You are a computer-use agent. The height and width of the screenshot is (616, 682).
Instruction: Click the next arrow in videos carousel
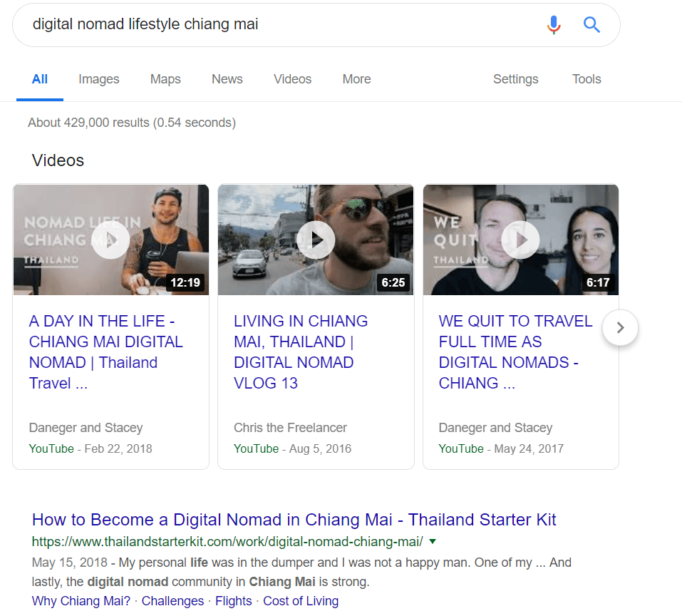pos(620,327)
